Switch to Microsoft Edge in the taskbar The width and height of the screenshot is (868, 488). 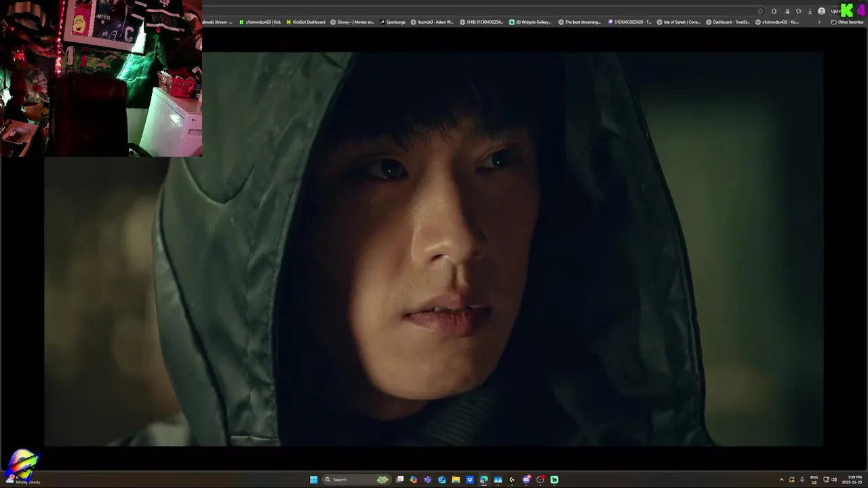tap(484, 480)
